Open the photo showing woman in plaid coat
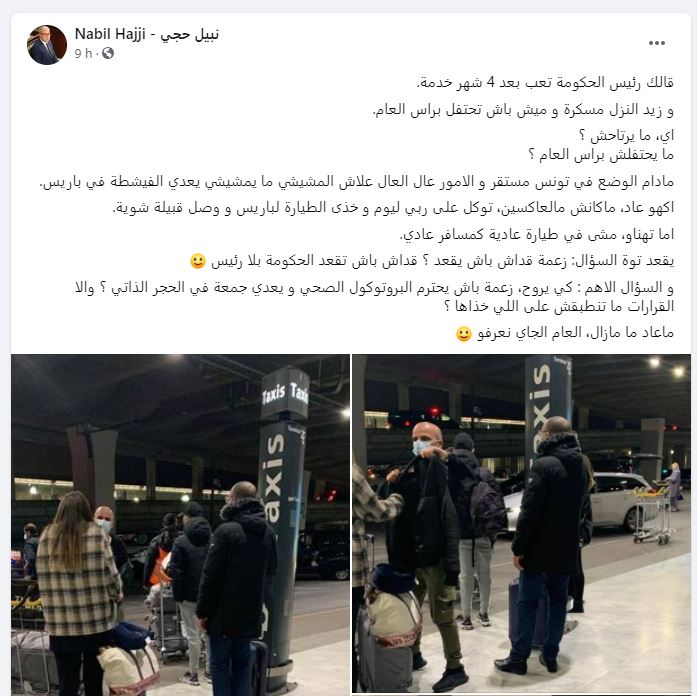 [180, 525]
